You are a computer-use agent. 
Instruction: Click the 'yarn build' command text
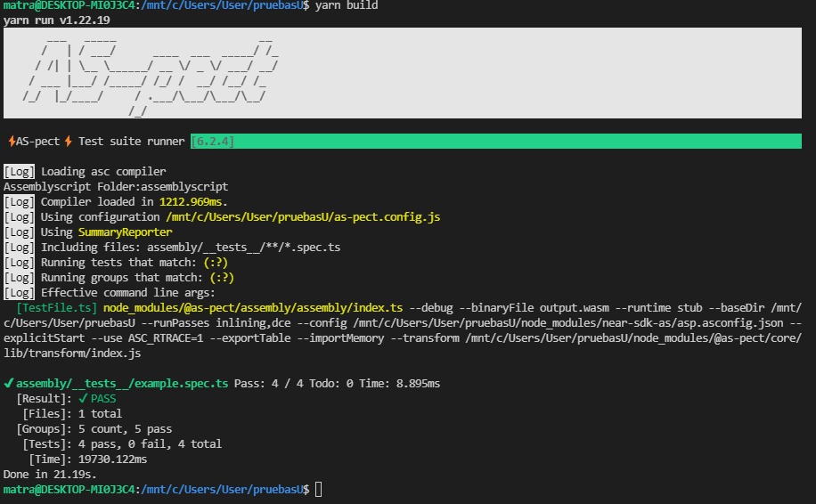347,5
